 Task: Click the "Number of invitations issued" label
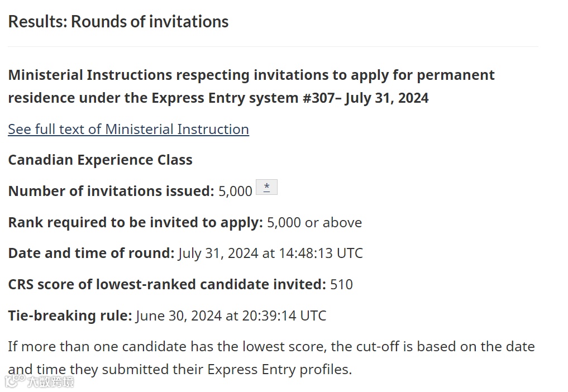coord(111,191)
